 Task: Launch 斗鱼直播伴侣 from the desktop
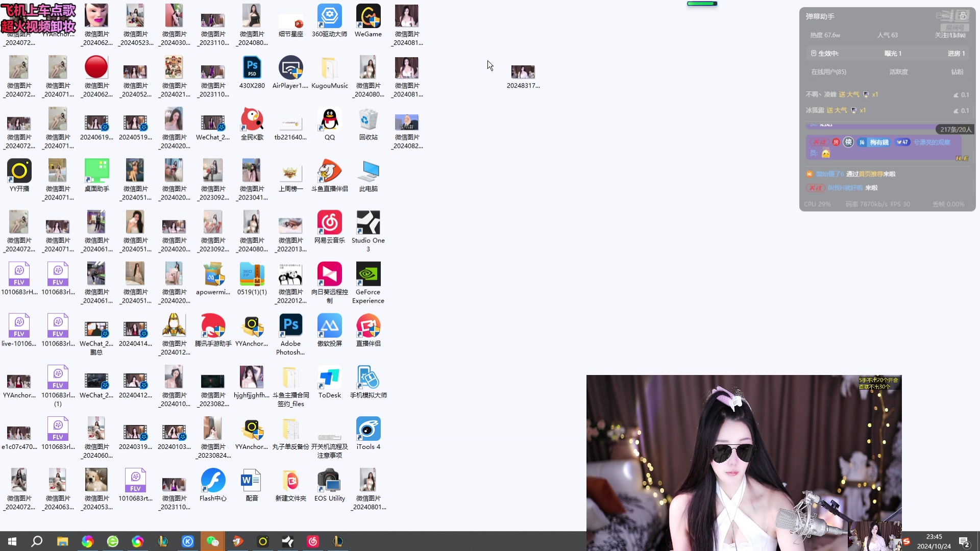(329, 176)
